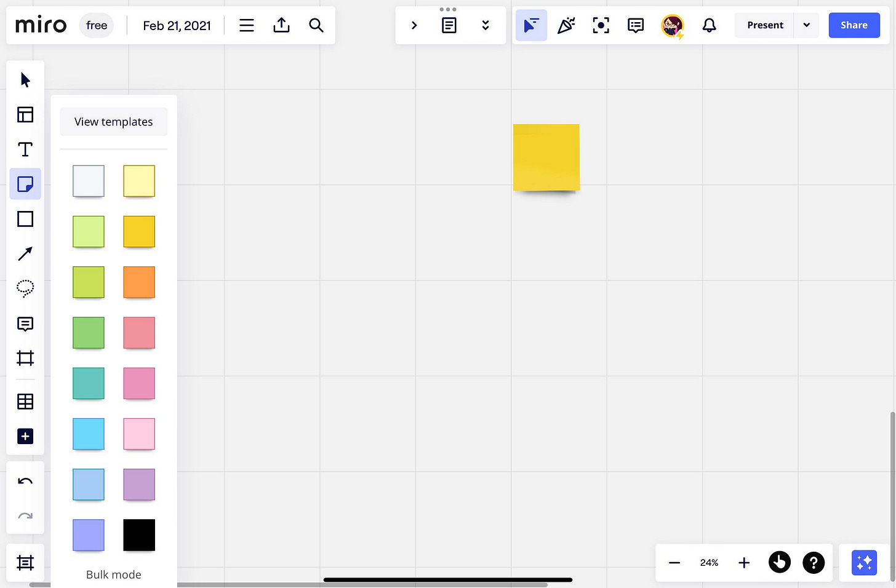Click the reactions party popper icon
This screenshot has height=588, width=896.
coord(566,25)
